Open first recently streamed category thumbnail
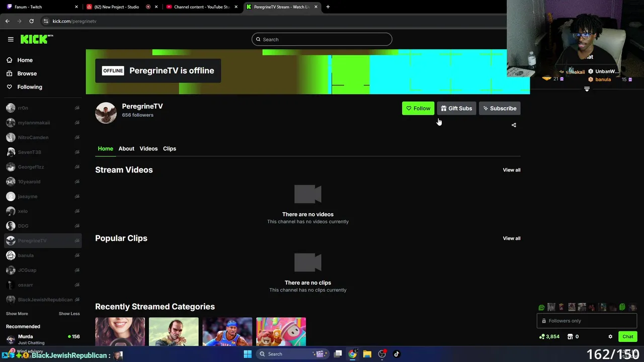Screen dimensions: 644x362 [x=120, y=332]
